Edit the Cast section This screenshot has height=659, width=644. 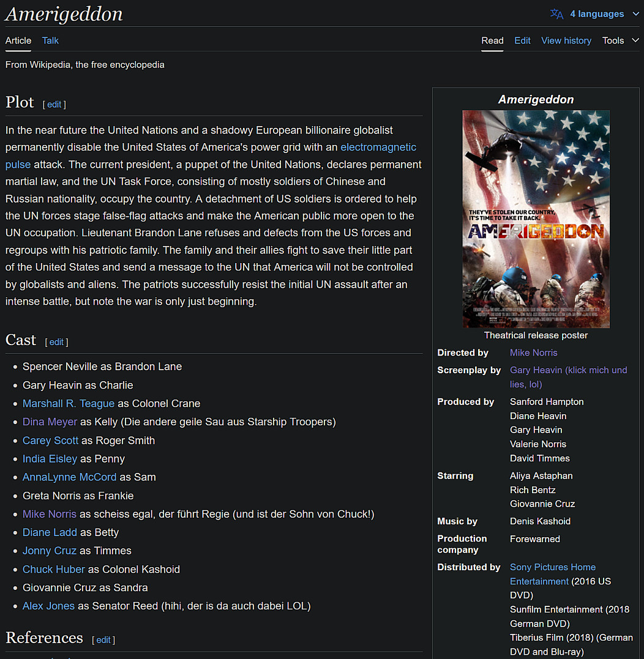pyautogui.click(x=57, y=342)
